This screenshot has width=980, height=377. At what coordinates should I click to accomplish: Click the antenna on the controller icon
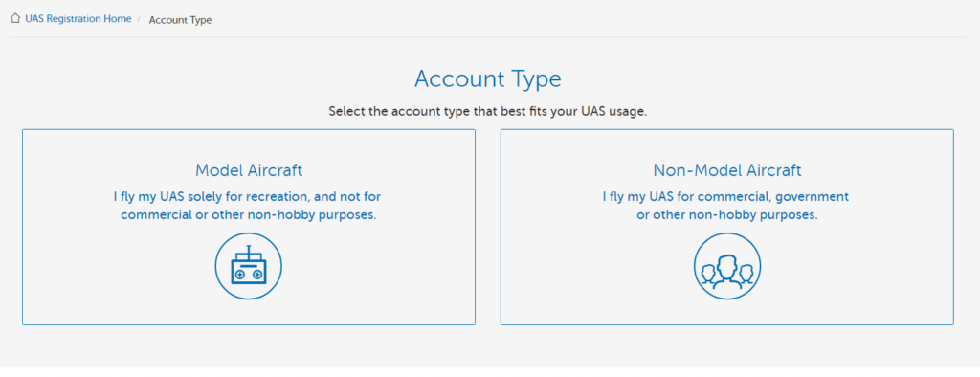(249, 251)
